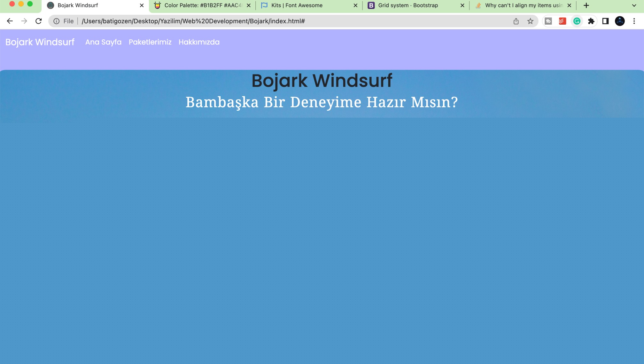The width and height of the screenshot is (644, 364).
Task: Open the grey 'tb' extension icon
Action: (x=548, y=21)
